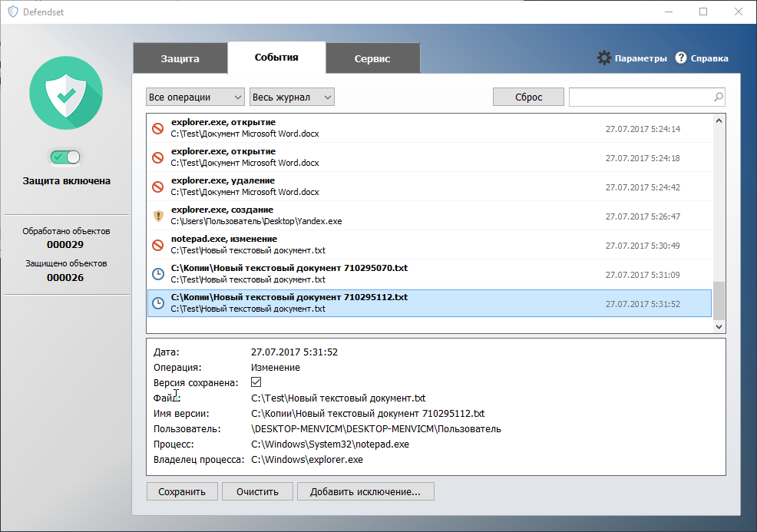Open the Весь журнал dropdown
The image size is (757, 532).
click(292, 97)
